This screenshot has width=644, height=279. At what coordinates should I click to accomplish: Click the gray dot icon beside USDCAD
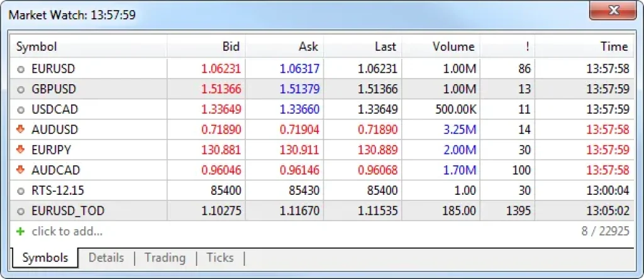tap(21, 109)
